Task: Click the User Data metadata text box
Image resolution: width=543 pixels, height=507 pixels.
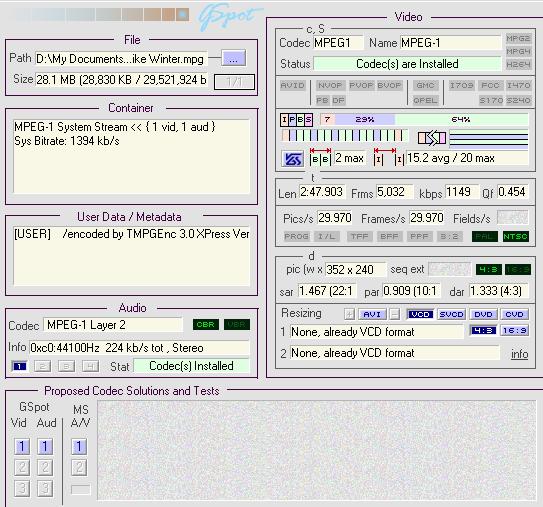Action: [132, 256]
